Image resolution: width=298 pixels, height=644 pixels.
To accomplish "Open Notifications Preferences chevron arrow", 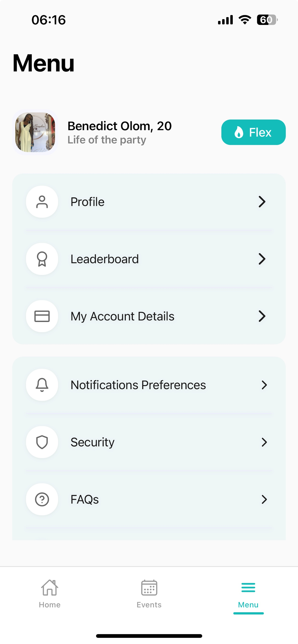I will [264, 385].
